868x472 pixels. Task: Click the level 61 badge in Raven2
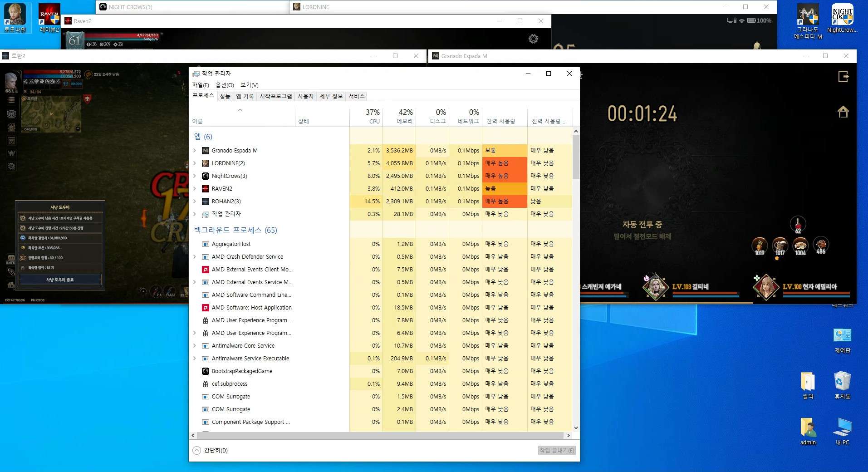[x=74, y=40]
